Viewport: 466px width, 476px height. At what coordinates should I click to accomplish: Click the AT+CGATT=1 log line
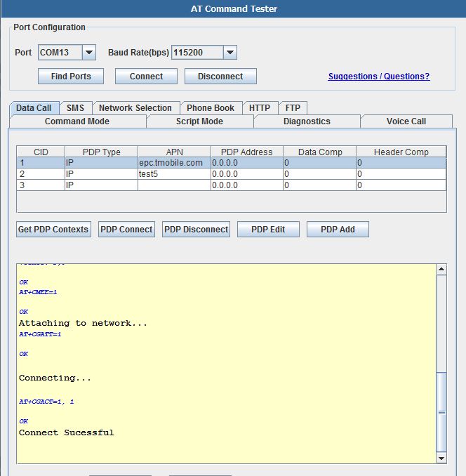pos(40,334)
